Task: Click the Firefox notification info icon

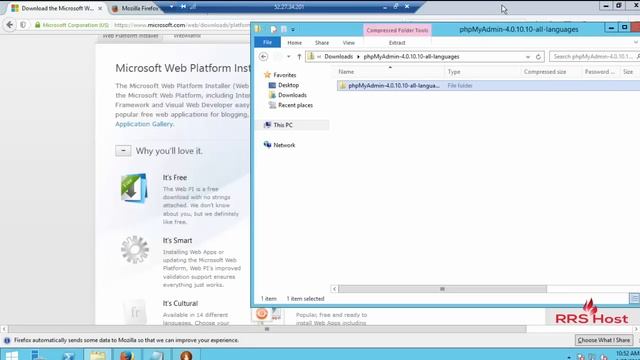Action: tap(7, 340)
